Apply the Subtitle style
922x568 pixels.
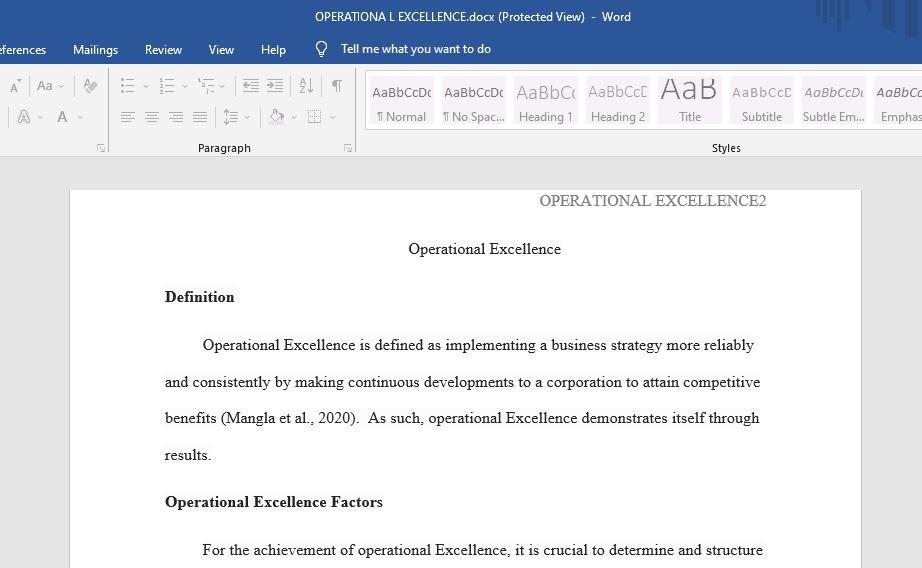pos(762,100)
